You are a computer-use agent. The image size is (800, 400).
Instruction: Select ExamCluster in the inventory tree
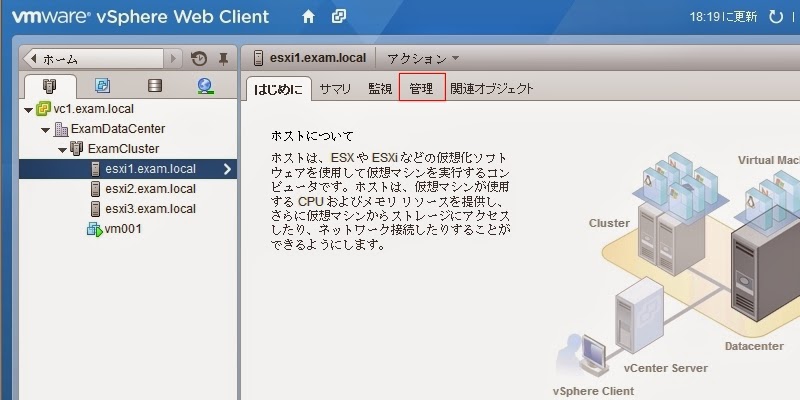123,148
